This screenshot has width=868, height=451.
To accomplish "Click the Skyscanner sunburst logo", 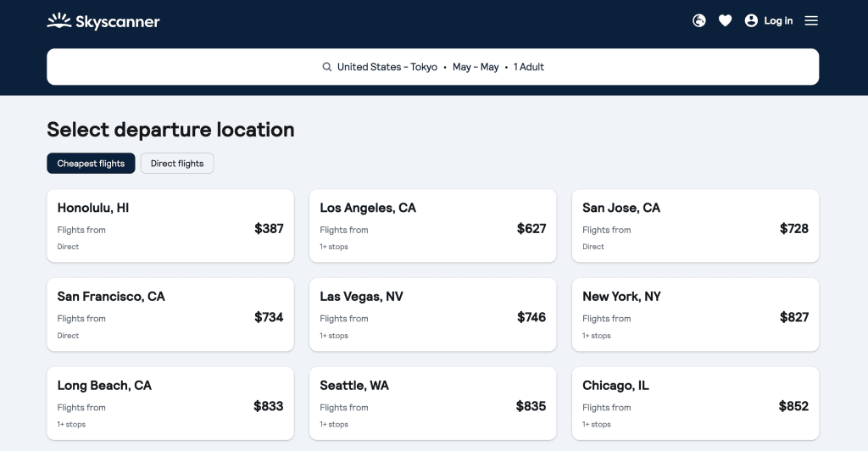I will [x=59, y=21].
